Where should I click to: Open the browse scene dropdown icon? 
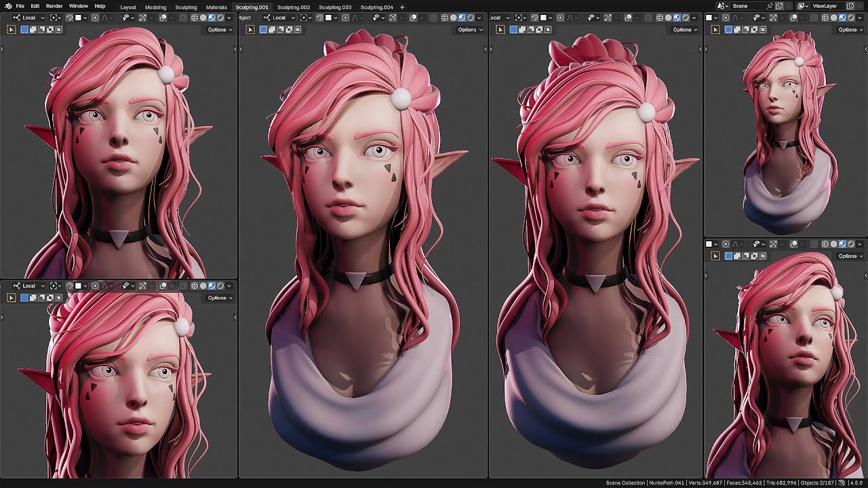[723, 6]
